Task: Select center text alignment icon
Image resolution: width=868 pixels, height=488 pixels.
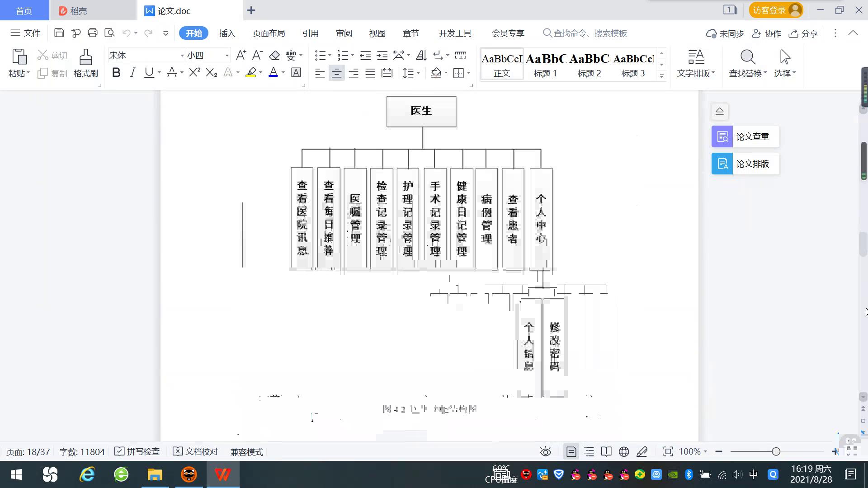Action: [336, 73]
